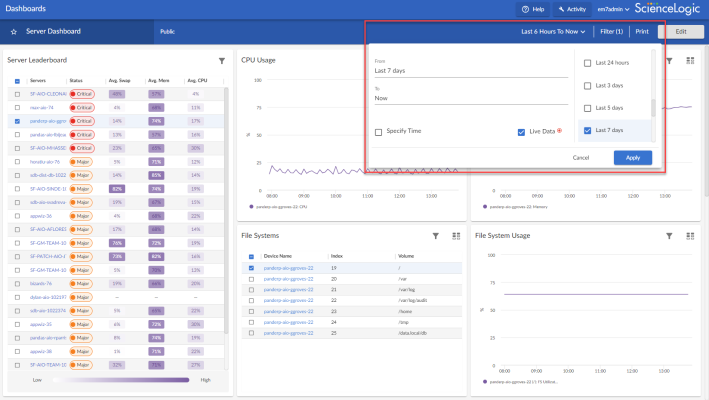Check the Last 24 hours option
The height and width of the screenshot is (400, 709).
pyautogui.click(x=586, y=62)
